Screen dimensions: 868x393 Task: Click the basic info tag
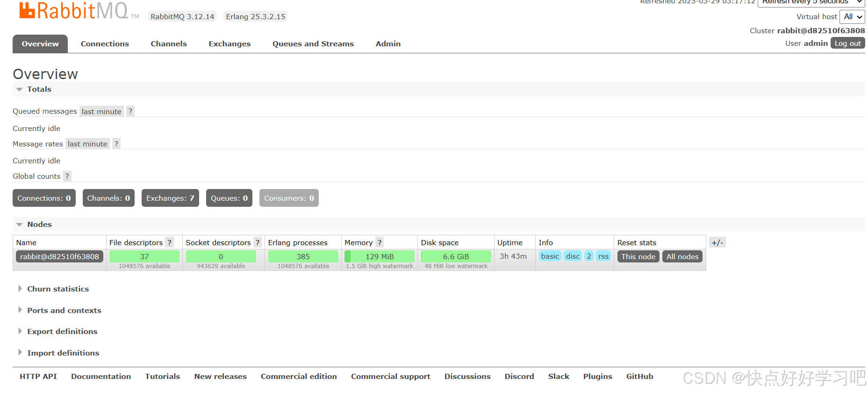(550, 256)
